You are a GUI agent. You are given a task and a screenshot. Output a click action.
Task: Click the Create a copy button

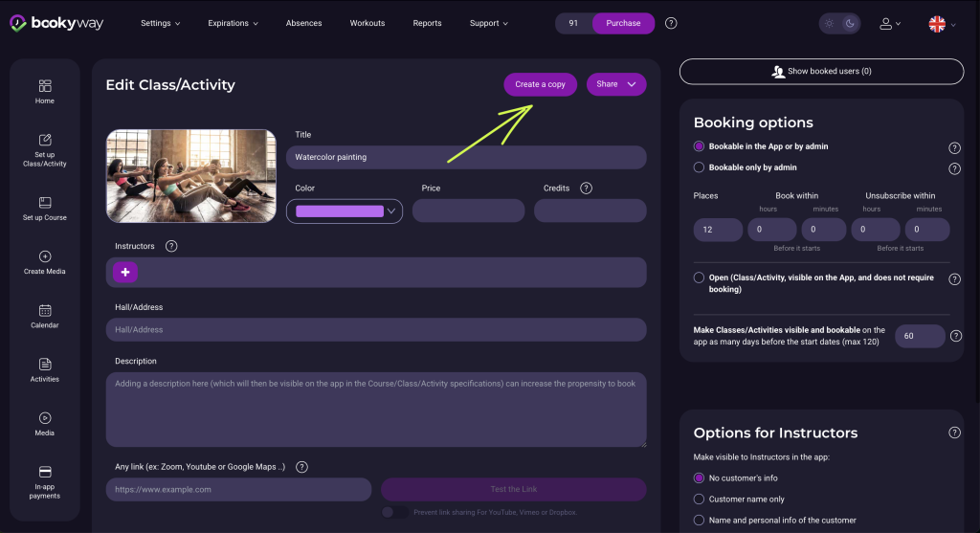540,84
